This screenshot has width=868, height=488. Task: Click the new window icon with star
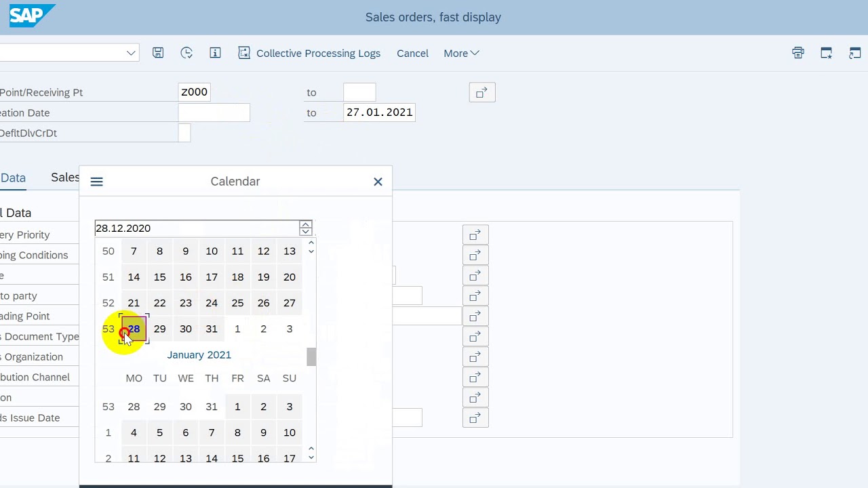[827, 53]
